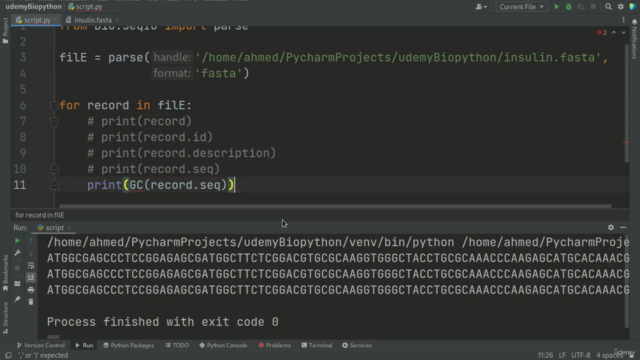The height and width of the screenshot is (360, 640).
Task: Toggle tool window bars icon in status bar
Action: 8,355
